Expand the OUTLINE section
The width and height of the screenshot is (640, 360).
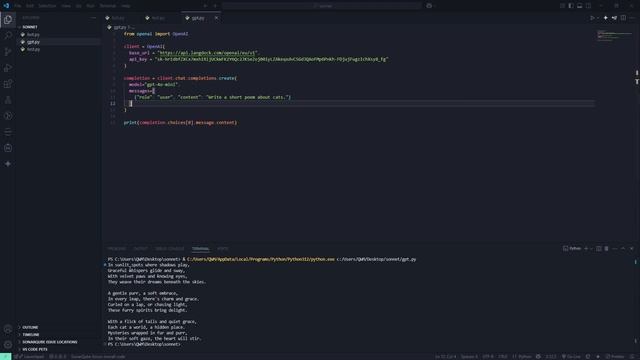coord(58,327)
